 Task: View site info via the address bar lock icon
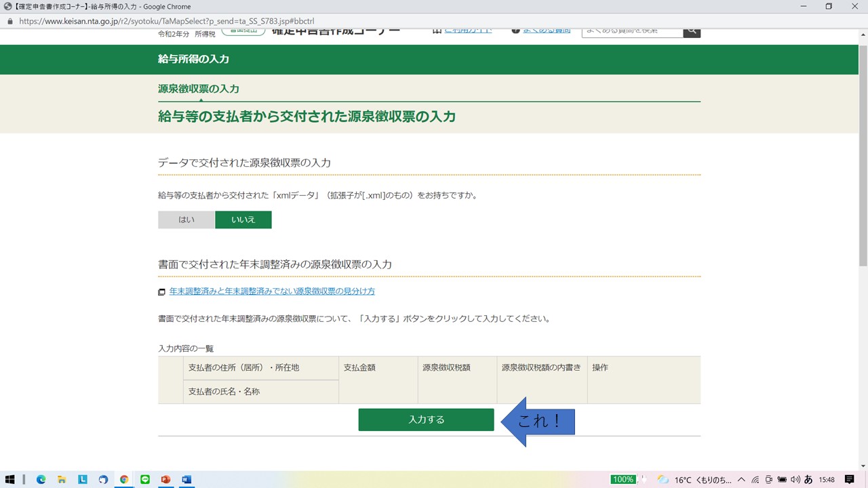9,21
